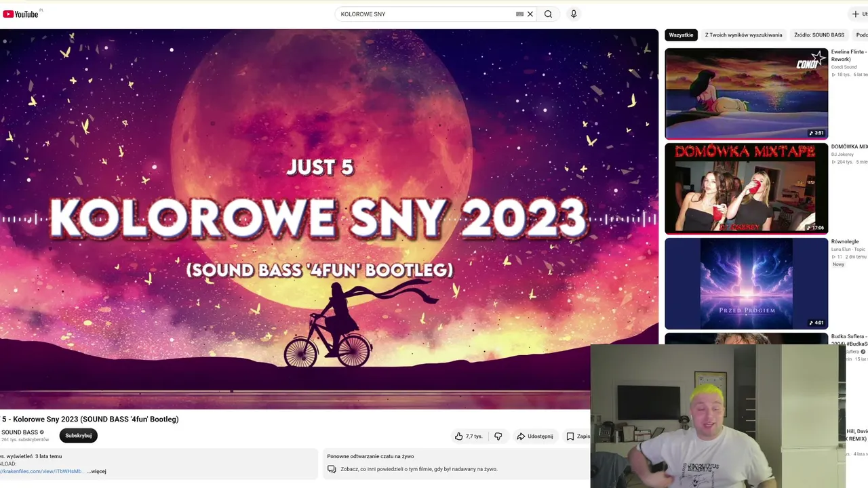Open the live chat replay icon
868x488 pixels.
pos(332,469)
